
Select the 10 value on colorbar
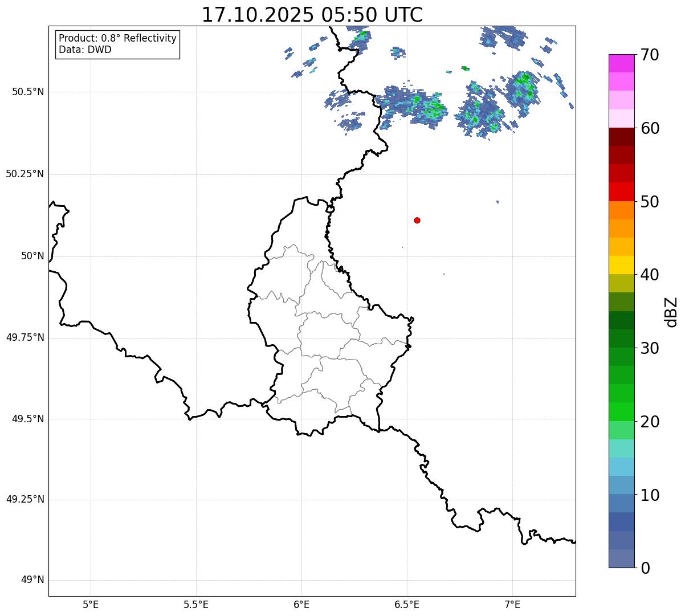650,495
